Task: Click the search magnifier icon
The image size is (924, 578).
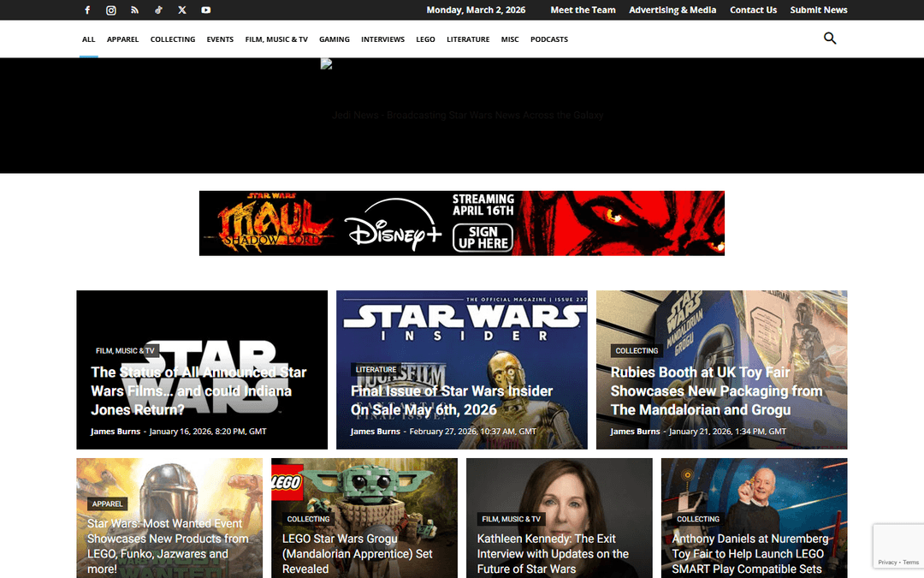Action: pos(830,39)
